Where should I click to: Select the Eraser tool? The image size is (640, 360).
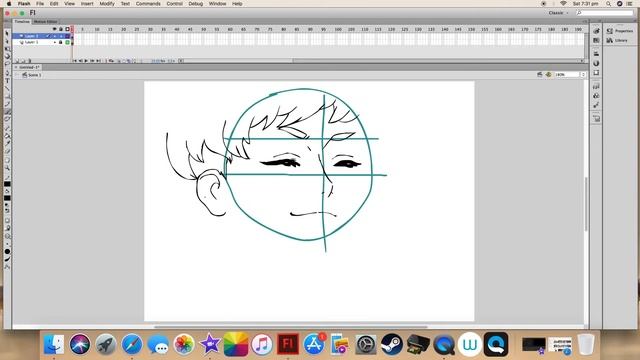[x=7, y=151]
